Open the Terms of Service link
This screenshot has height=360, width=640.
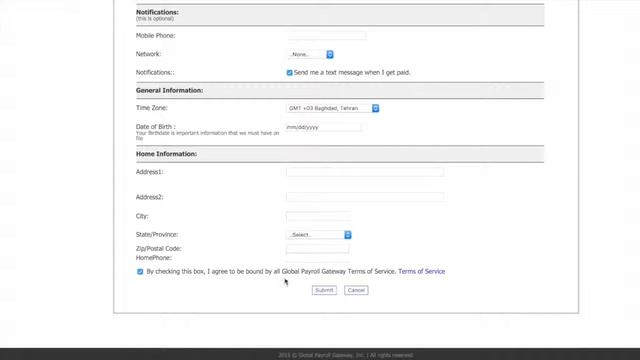(x=422, y=271)
